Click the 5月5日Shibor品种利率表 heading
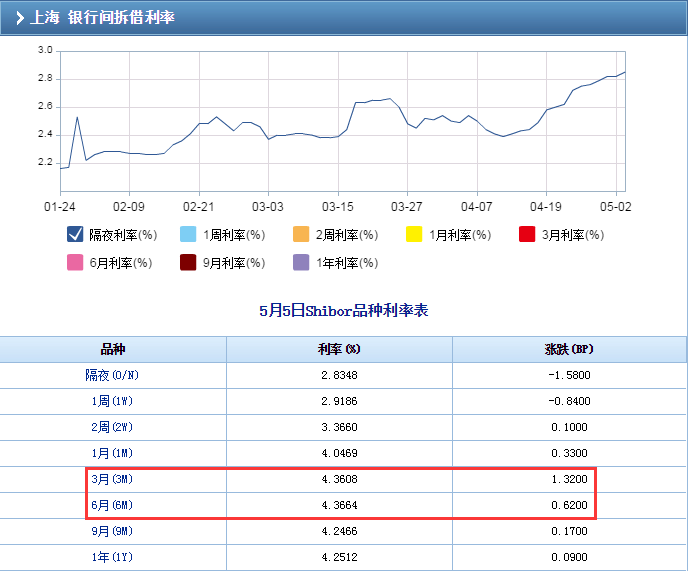This screenshot has width=691, height=574. 343,311
